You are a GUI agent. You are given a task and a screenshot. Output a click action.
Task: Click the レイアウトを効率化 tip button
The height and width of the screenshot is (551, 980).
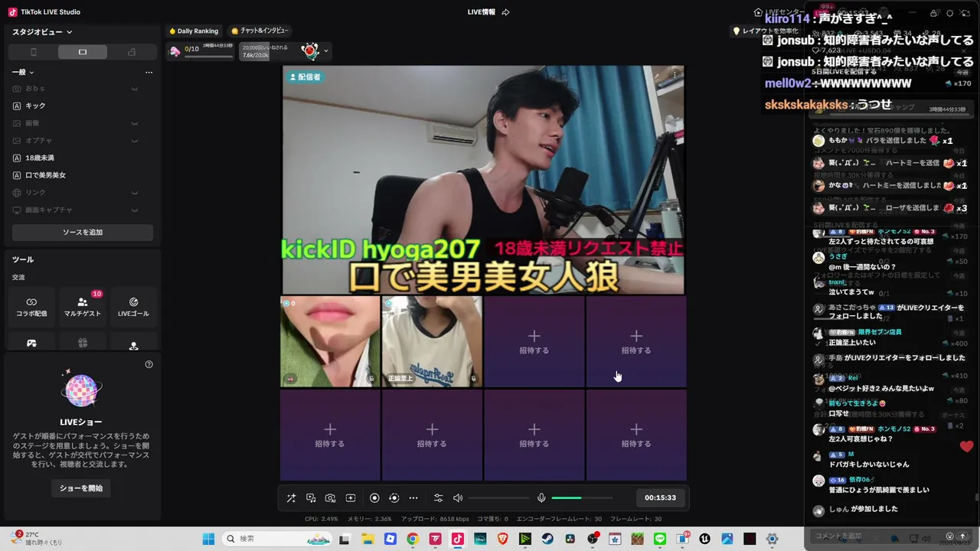(767, 31)
